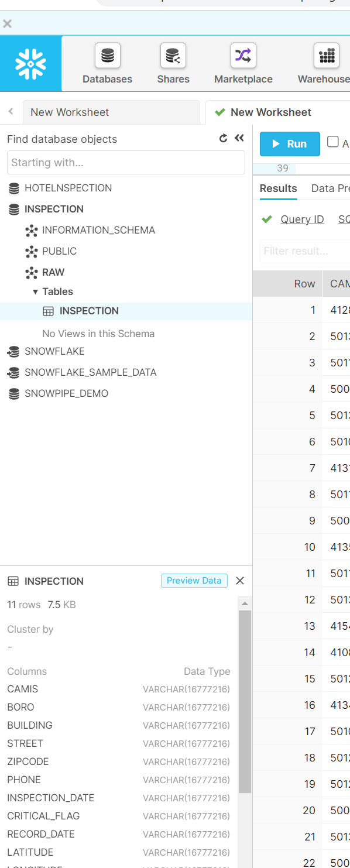
Task: Show previous worksheet tabs with left chevron
Action: pyautogui.click(x=11, y=111)
